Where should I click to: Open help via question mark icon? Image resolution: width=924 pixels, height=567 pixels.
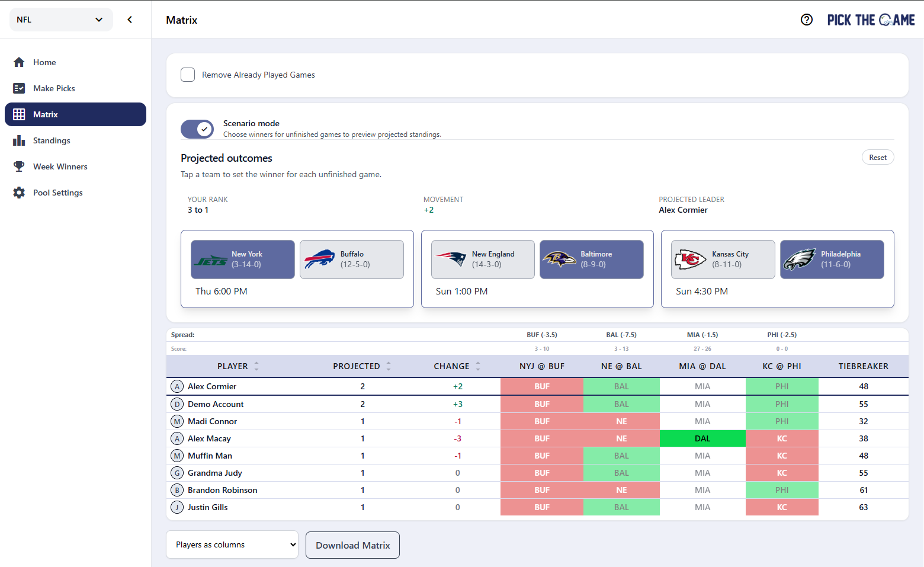pos(807,20)
